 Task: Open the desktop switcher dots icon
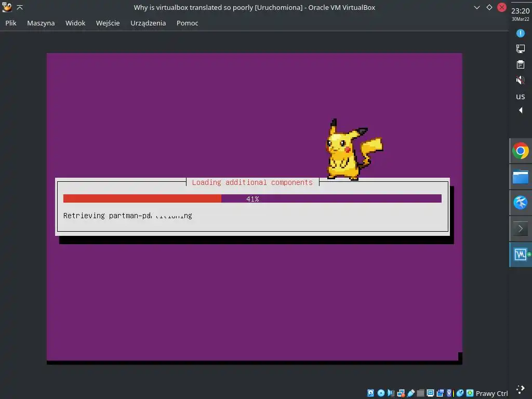tap(521, 390)
